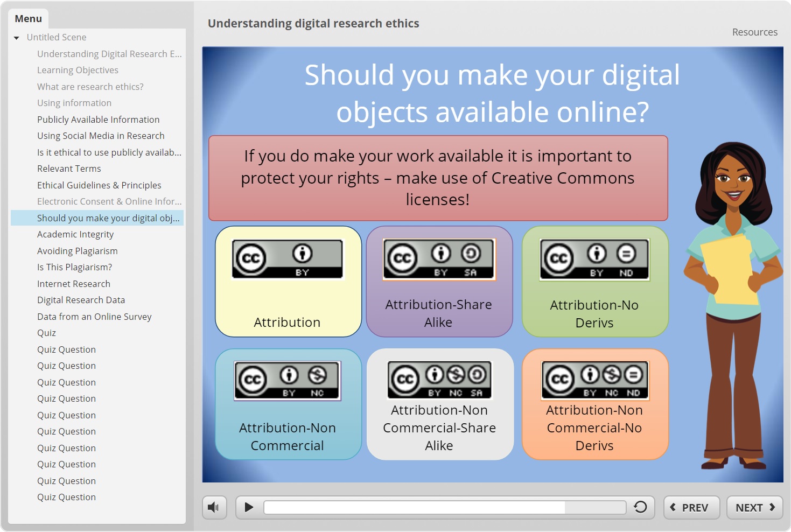Jump to the Using information slide
The width and height of the screenshot is (791, 532).
click(x=74, y=103)
